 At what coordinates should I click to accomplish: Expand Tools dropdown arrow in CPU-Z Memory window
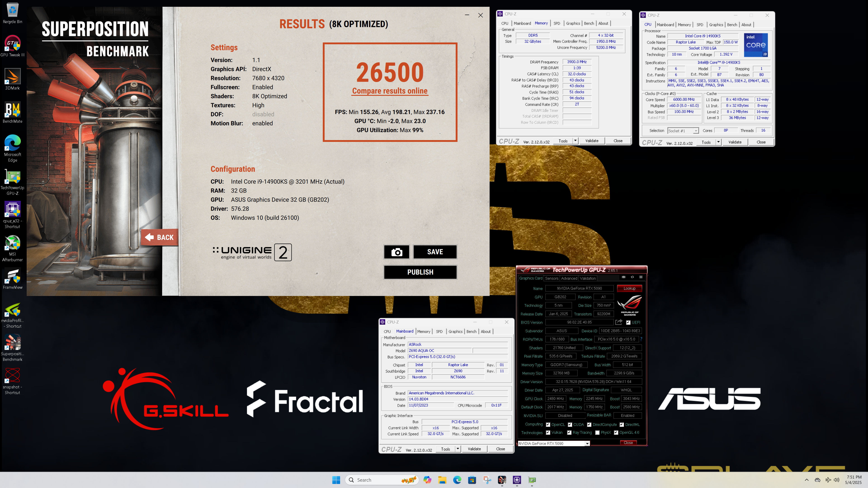(575, 141)
